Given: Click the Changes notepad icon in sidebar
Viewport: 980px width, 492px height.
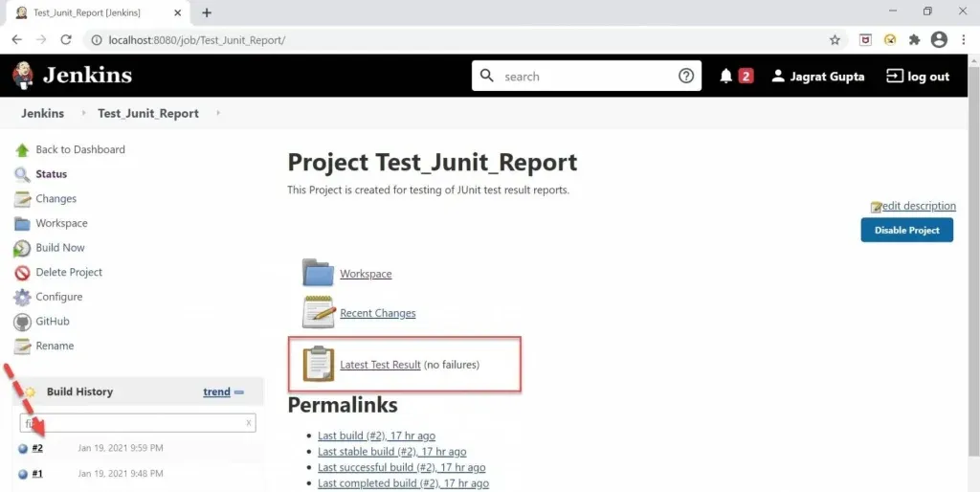Looking at the screenshot, I should [22, 199].
